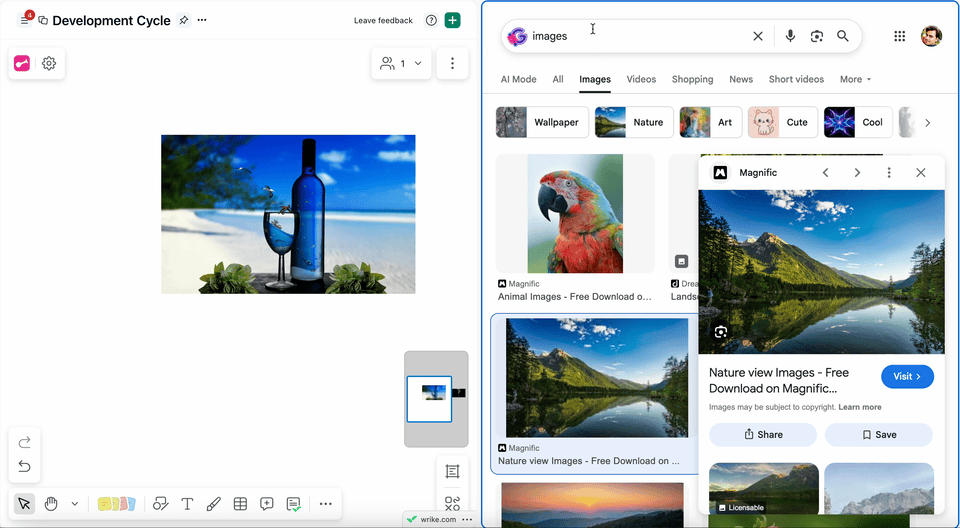Click the redo arrow
Image resolution: width=960 pixels, height=528 pixels.
(24, 442)
